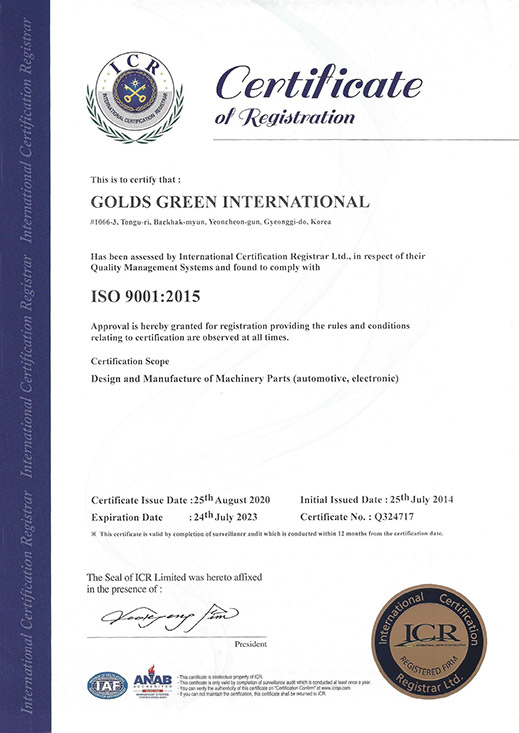This screenshot has width=519, height=733.
Task: Select the ISO 9001:2015 standard text
Action: (145, 296)
